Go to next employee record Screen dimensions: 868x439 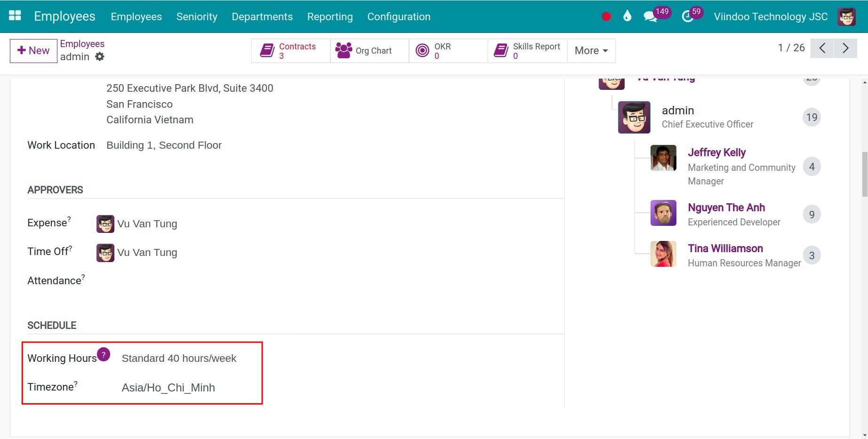coord(845,48)
